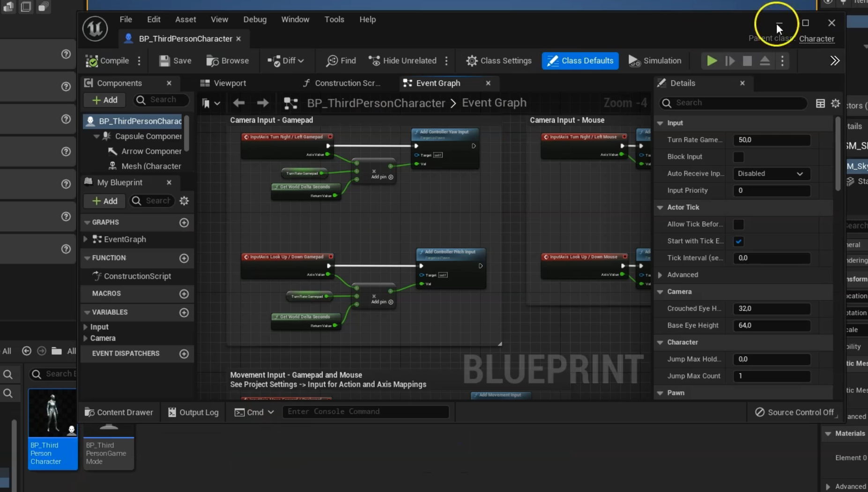Click the Compile blueprint icon

(x=92, y=61)
